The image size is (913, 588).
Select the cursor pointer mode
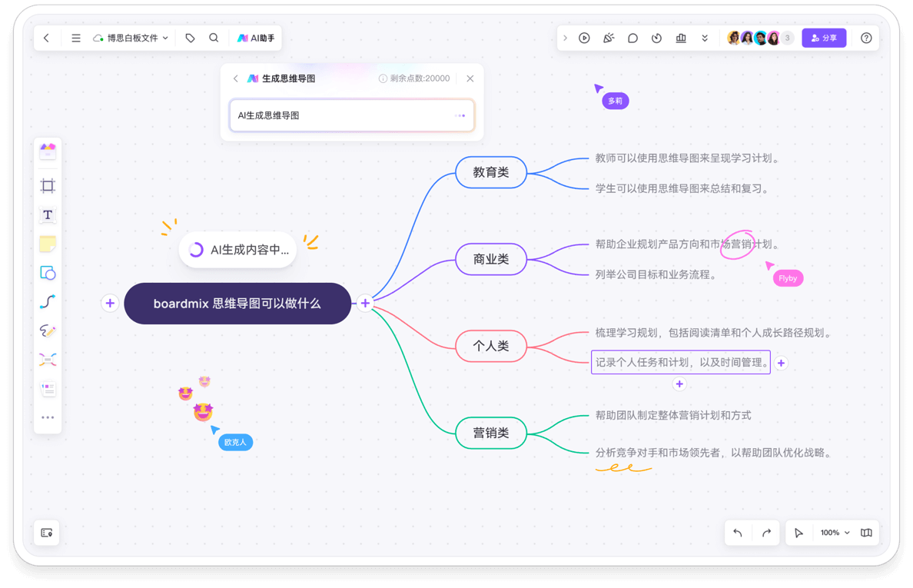799,533
